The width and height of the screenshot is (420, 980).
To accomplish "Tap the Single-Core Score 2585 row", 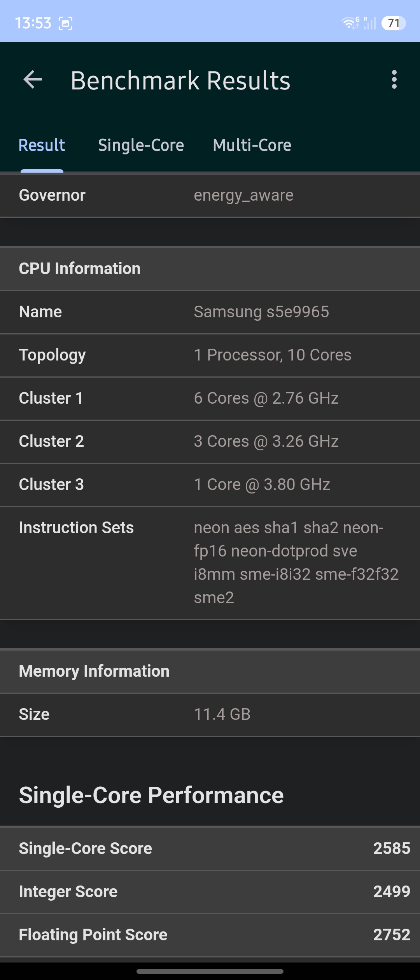I will click(210, 849).
